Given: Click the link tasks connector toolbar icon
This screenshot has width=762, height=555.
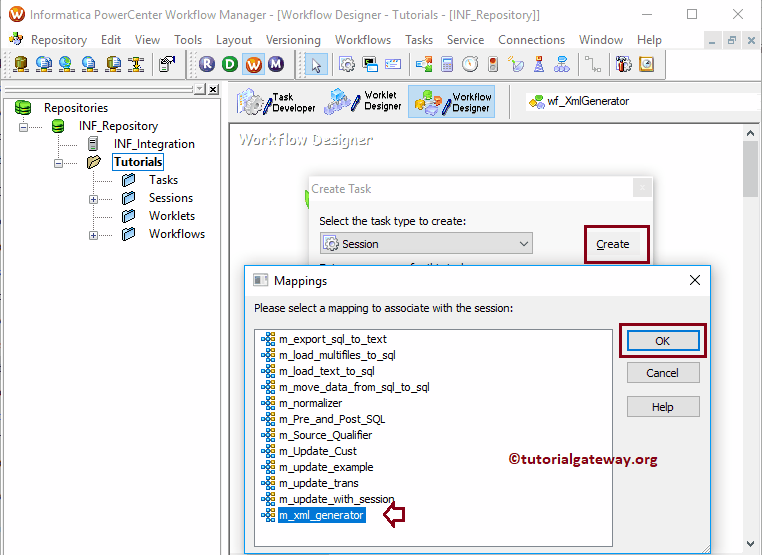Looking at the screenshot, I should coord(592,64).
